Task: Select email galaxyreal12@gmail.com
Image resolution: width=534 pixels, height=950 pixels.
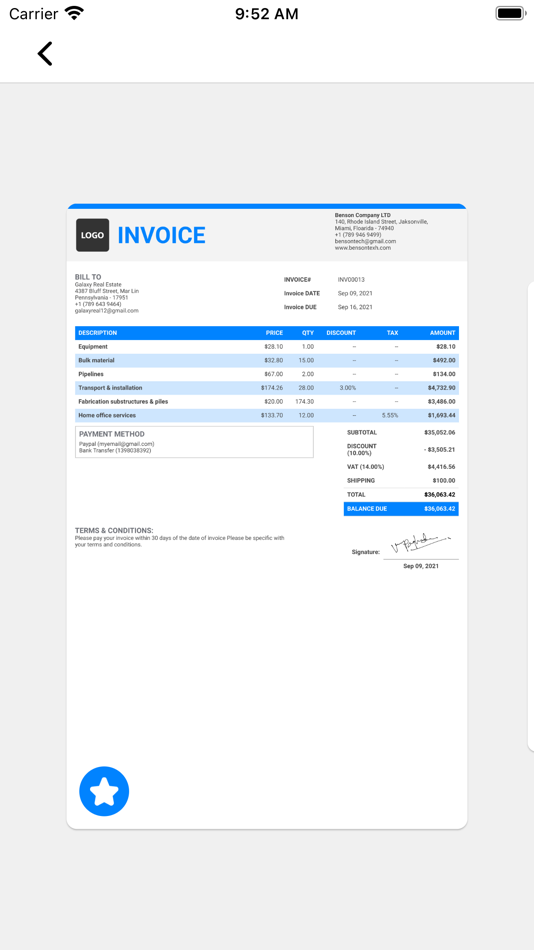Action: [x=107, y=311]
